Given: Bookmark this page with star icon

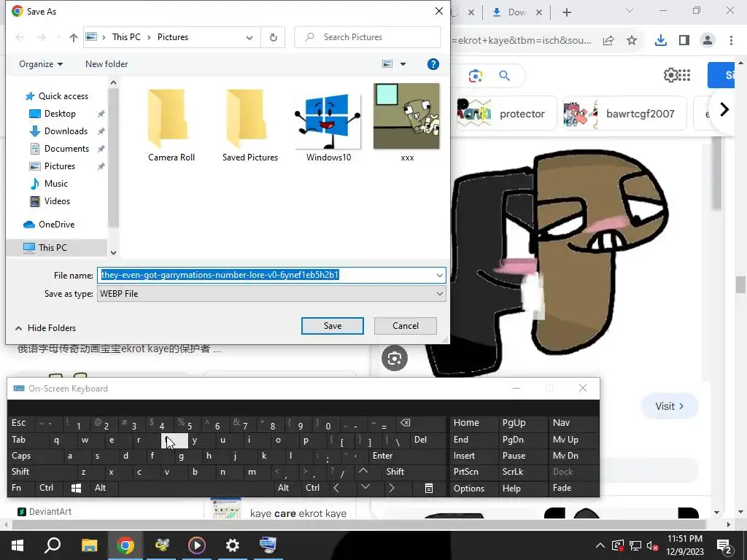Looking at the screenshot, I should (x=632, y=41).
